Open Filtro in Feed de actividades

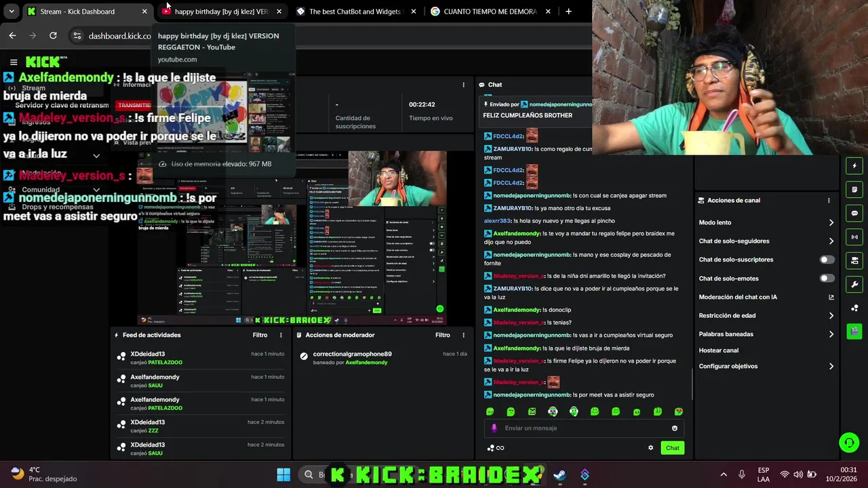pyautogui.click(x=260, y=335)
